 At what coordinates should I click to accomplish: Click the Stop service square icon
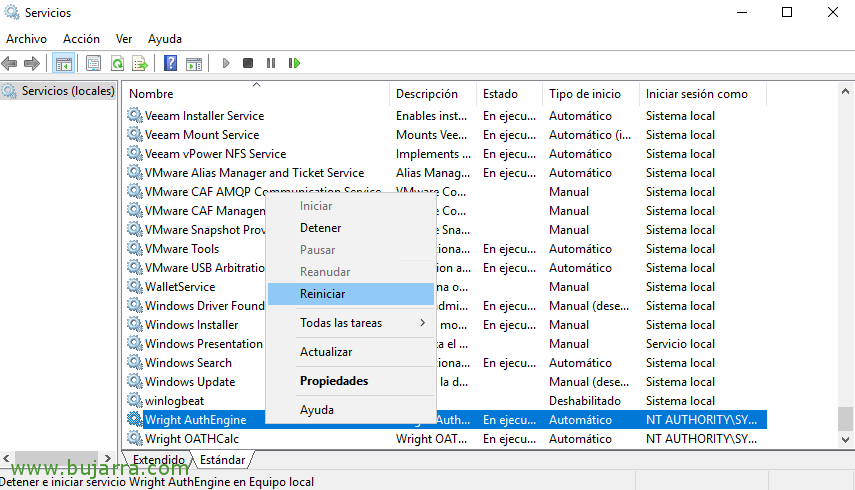(x=248, y=63)
